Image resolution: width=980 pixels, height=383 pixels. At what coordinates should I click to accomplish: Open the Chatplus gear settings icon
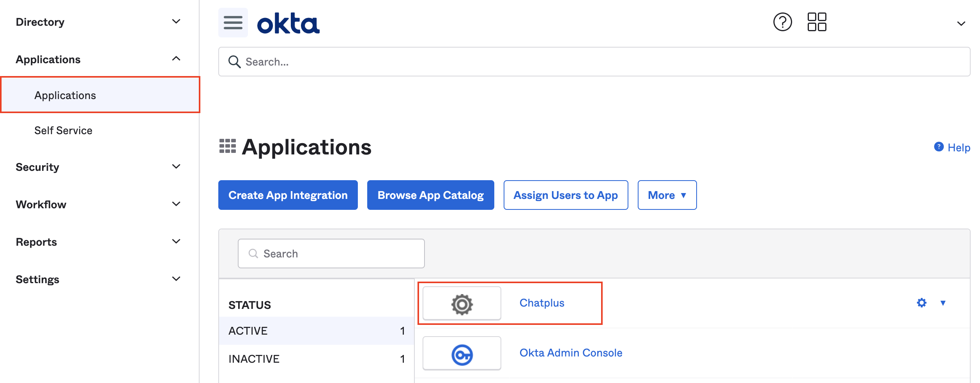point(922,303)
